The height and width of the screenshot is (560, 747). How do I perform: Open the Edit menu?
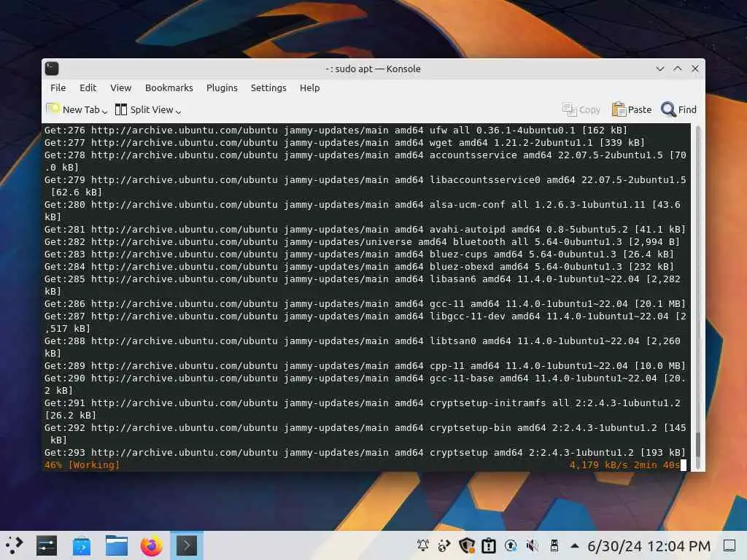[x=88, y=87]
